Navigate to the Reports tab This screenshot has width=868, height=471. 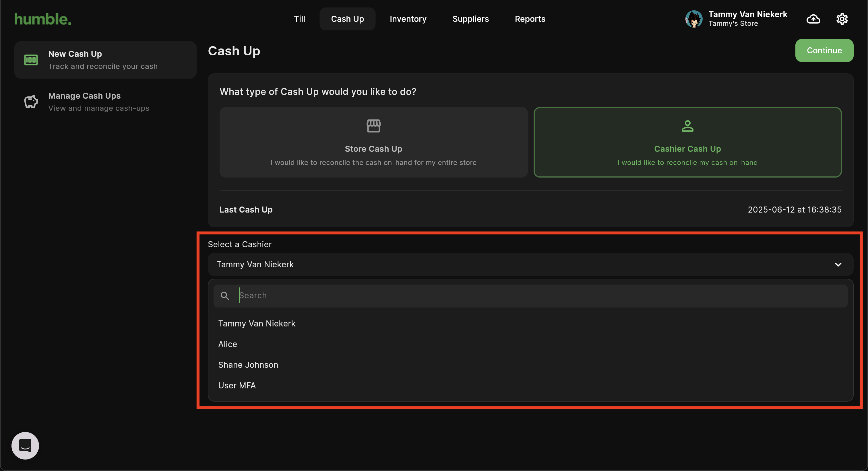[530, 19]
